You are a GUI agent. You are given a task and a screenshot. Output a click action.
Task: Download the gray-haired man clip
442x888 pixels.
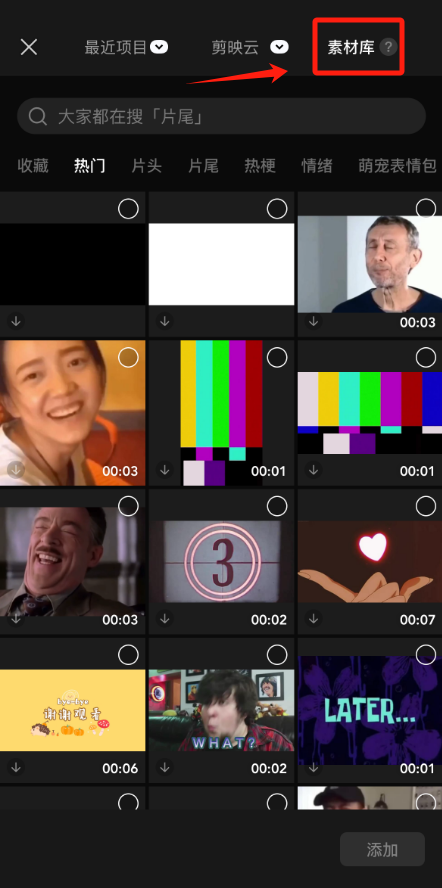[313, 321]
